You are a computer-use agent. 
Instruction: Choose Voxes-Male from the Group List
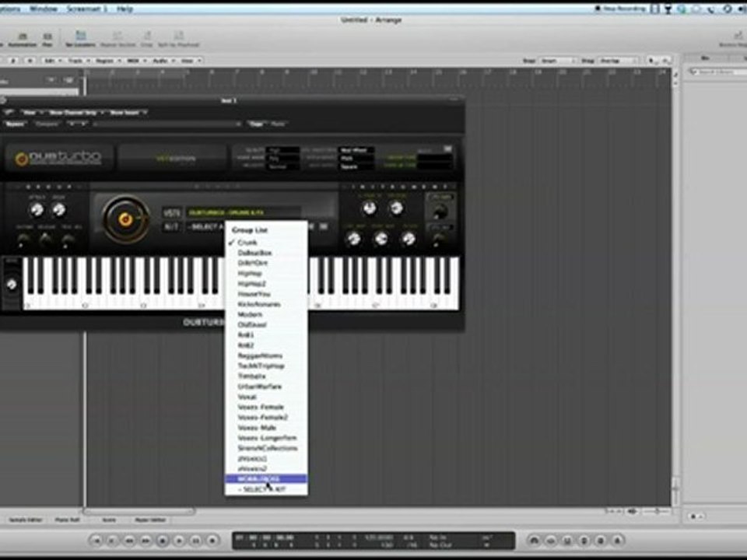(x=266, y=428)
